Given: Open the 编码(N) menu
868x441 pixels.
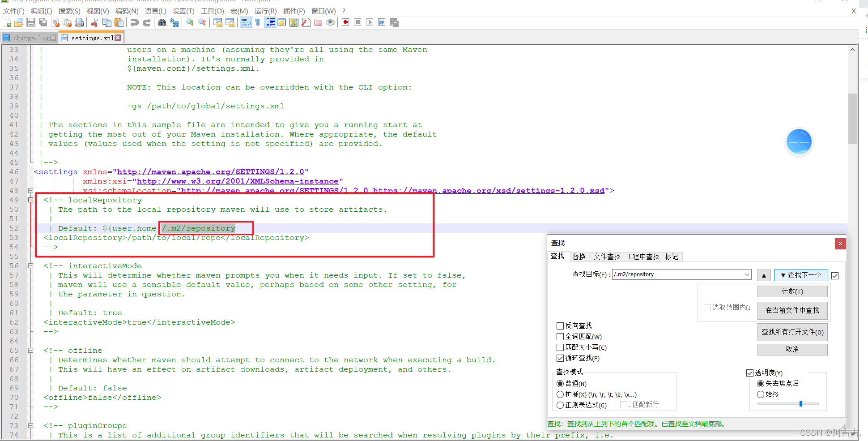Looking at the screenshot, I should tap(127, 11).
